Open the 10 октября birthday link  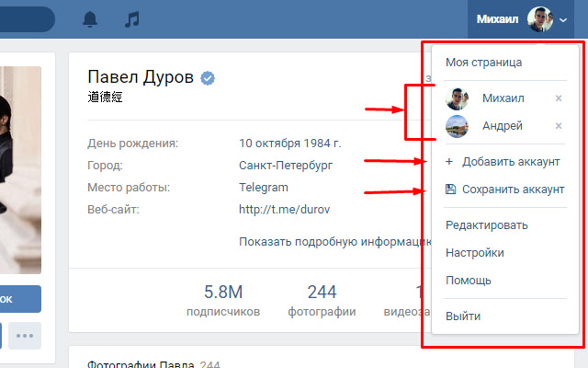point(269,144)
